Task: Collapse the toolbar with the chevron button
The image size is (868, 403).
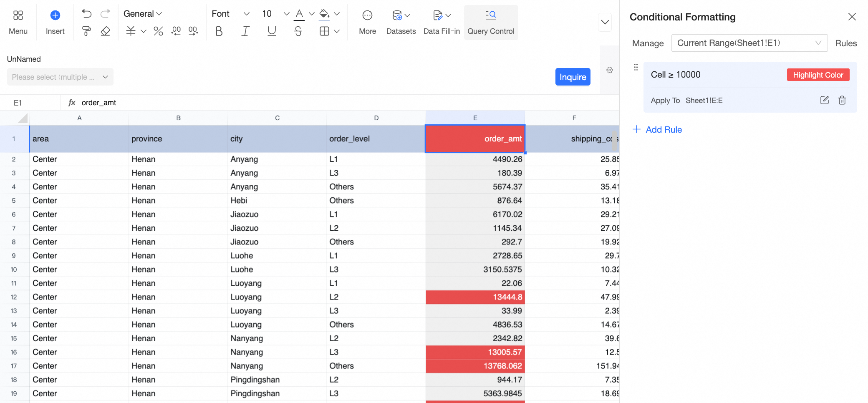Action: [605, 22]
